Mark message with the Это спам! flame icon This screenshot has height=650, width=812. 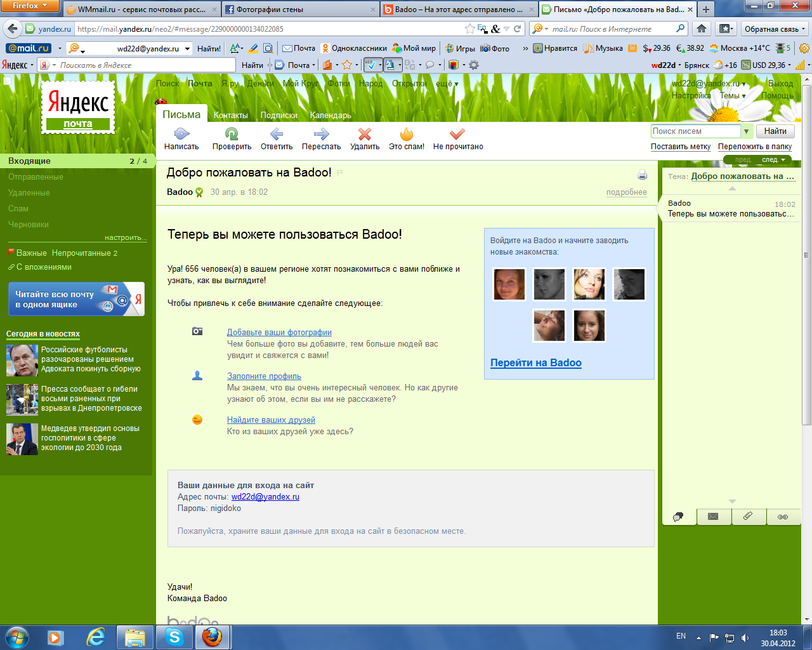click(x=407, y=133)
